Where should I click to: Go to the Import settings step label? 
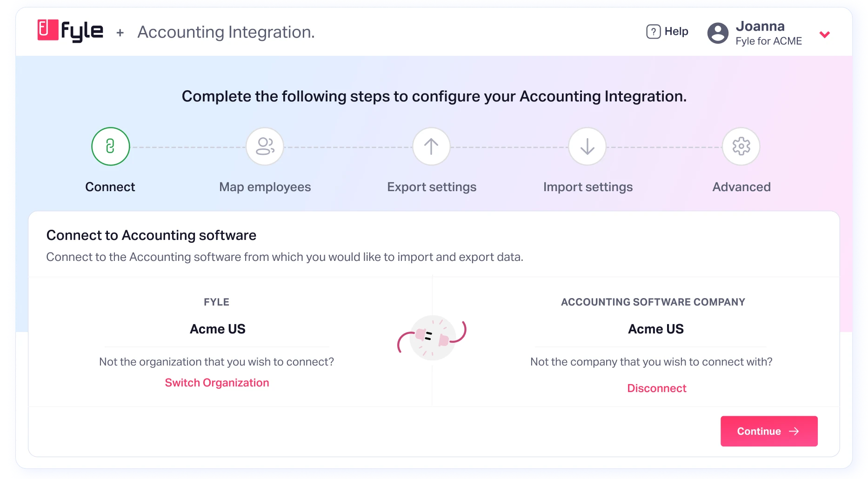[588, 187]
